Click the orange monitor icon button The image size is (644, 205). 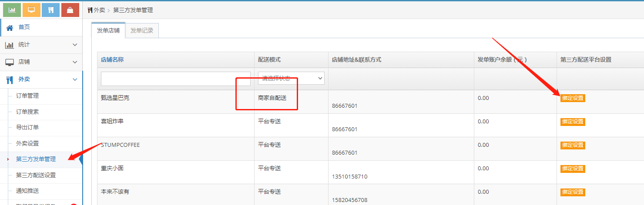[x=31, y=10]
